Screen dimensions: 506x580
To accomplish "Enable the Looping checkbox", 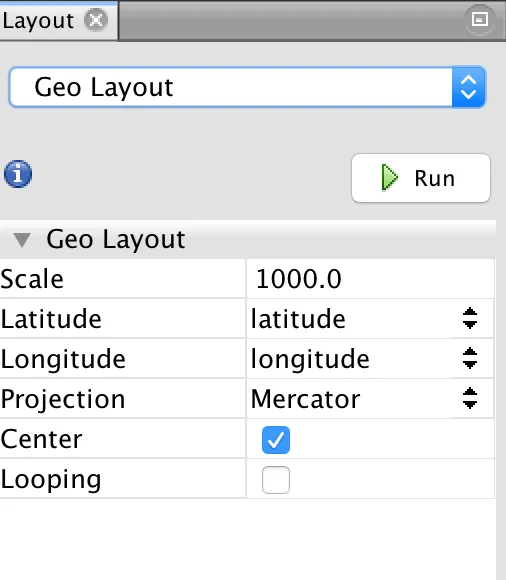I will pyautogui.click(x=276, y=480).
